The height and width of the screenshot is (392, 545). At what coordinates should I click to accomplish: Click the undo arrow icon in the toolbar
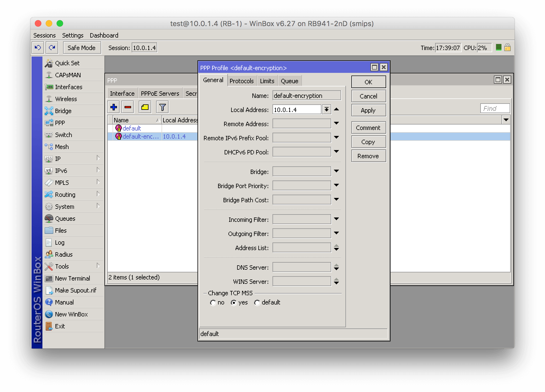38,48
